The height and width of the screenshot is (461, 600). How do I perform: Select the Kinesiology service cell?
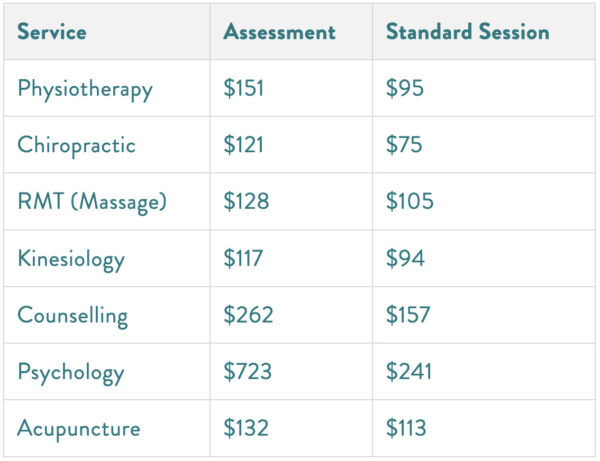pos(71,259)
